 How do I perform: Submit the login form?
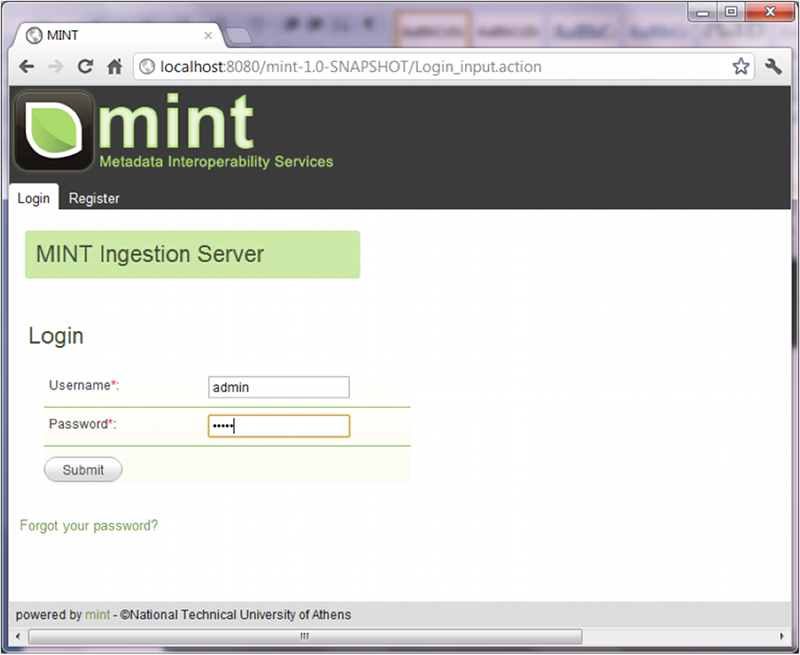click(83, 469)
